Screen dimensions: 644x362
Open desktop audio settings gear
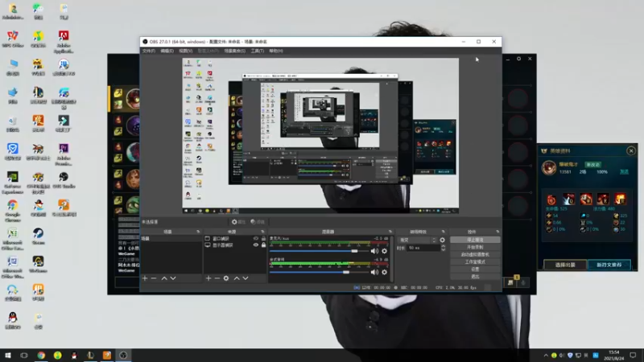tap(384, 272)
